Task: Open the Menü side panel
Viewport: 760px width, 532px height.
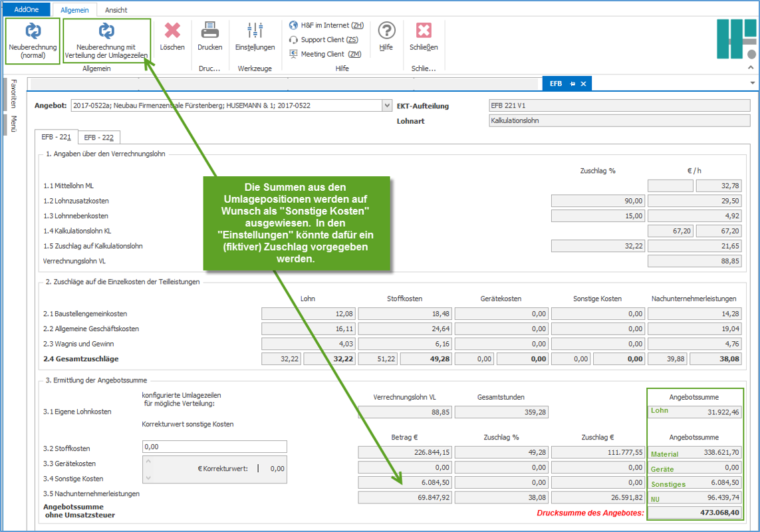Action: click(x=13, y=124)
